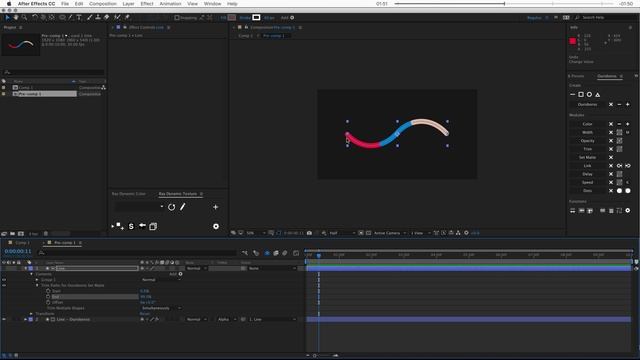Image resolution: width=640 pixels, height=360 pixels.
Task: Click the refresh icon in Ray Dynamic Texture
Action: [171, 207]
